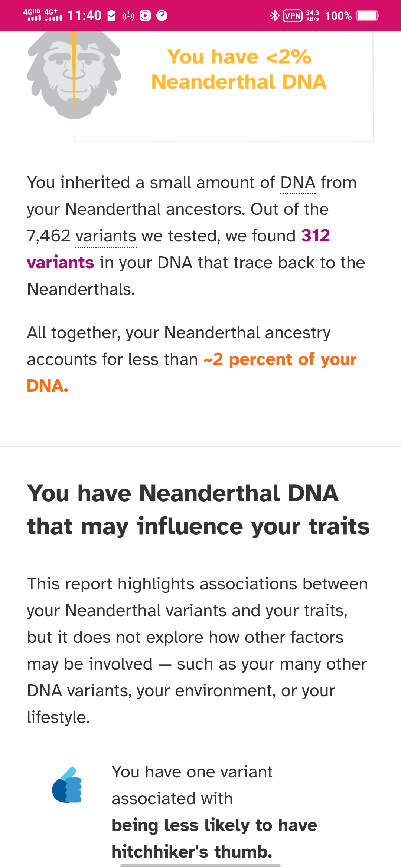
Task: Tap the checkmark task icon in status bar
Action: 112,16
